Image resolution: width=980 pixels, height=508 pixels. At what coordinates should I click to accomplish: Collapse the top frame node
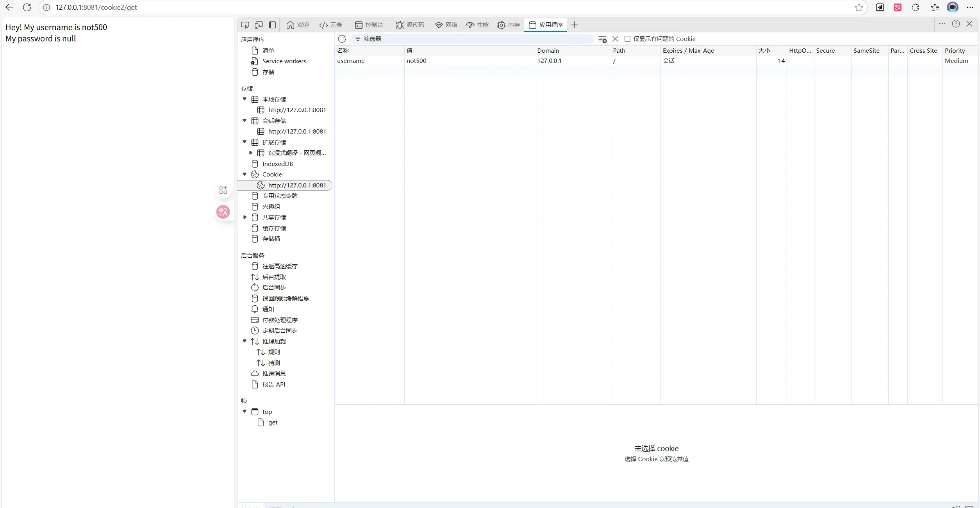[245, 412]
